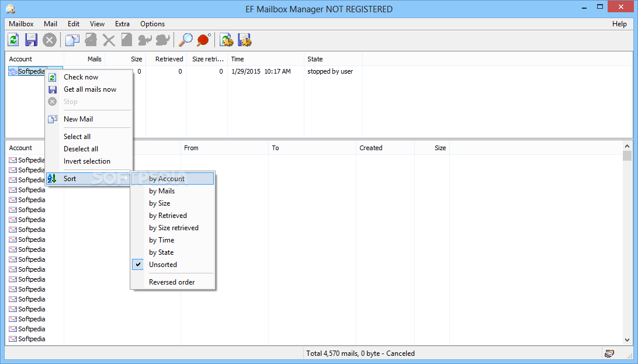Choose New Mail in context menu
The width and height of the screenshot is (638, 364).
[89, 119]
